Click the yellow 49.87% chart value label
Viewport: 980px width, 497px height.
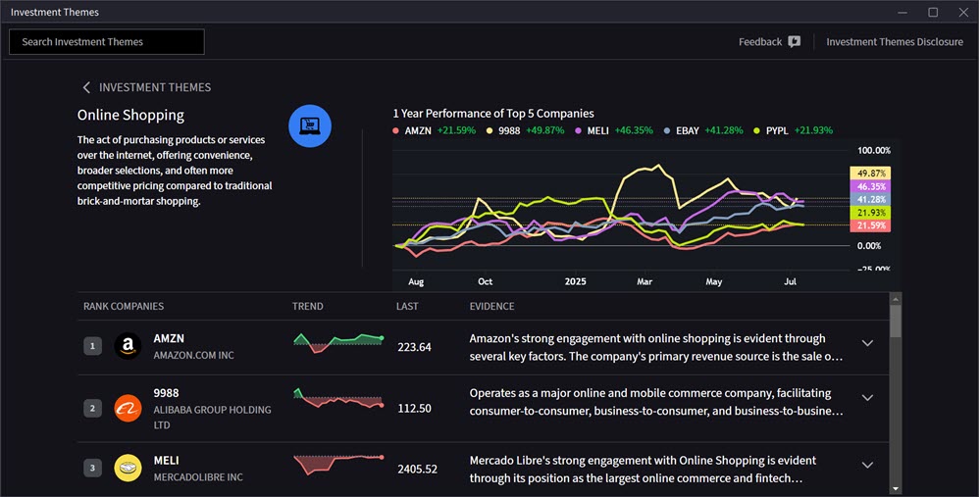coord(869,173)
